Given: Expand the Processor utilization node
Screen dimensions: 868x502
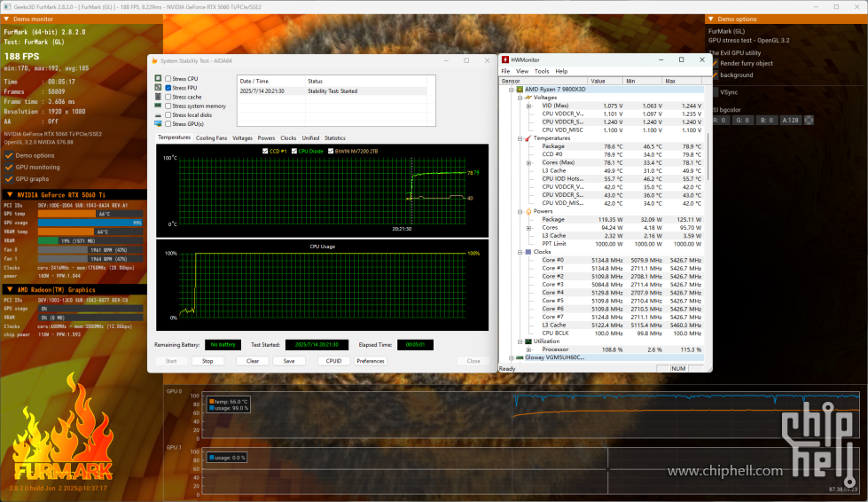Looking at the screenshot, I should (x=528, y=349).
